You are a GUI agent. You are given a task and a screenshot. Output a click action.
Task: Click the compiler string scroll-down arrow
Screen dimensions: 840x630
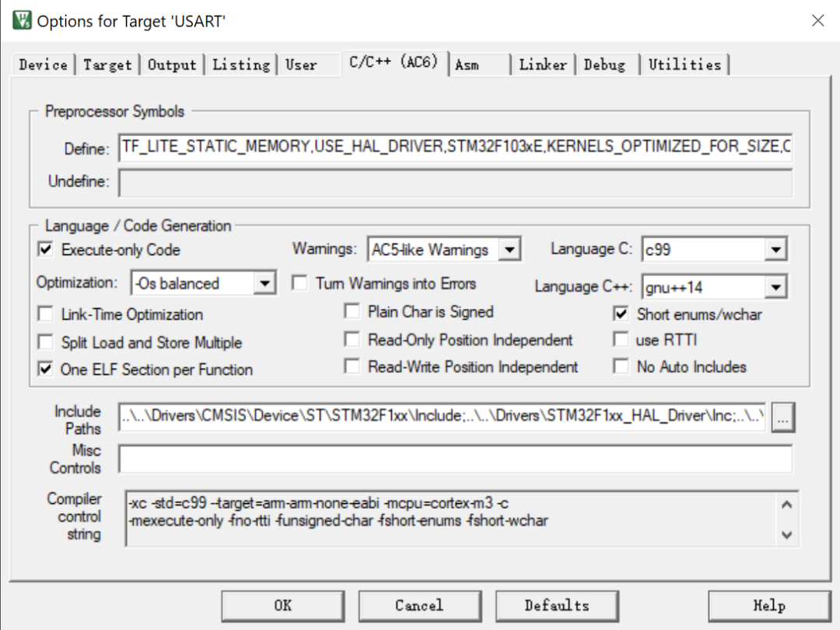[x=786, y=534]
